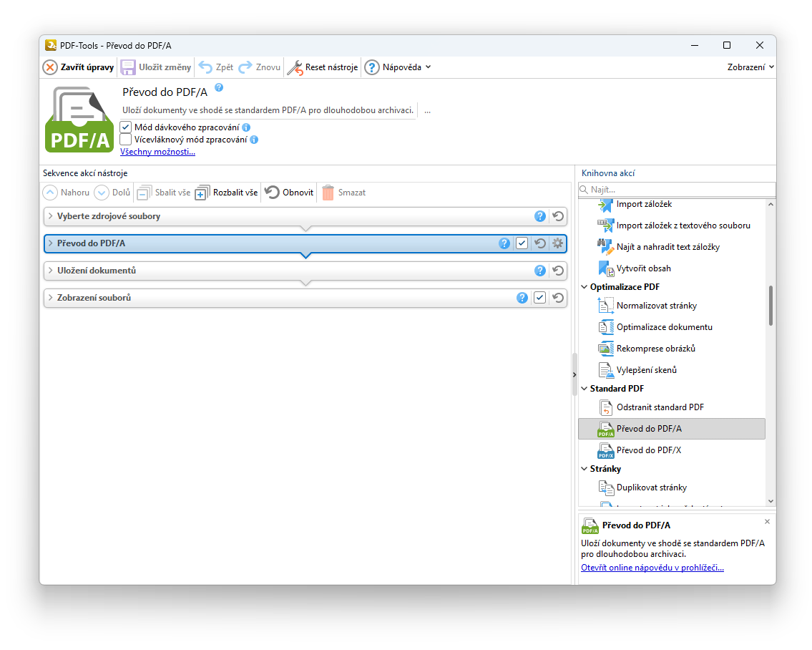Screen dimensions: 812x650
Task: Click info icon next to Vícevláknový mód zpracování
Action: point(254,140)
